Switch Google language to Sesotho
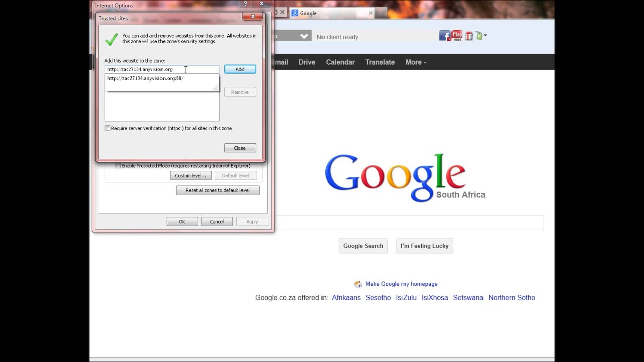Viewport: 644px width, 362px height. 378,298
